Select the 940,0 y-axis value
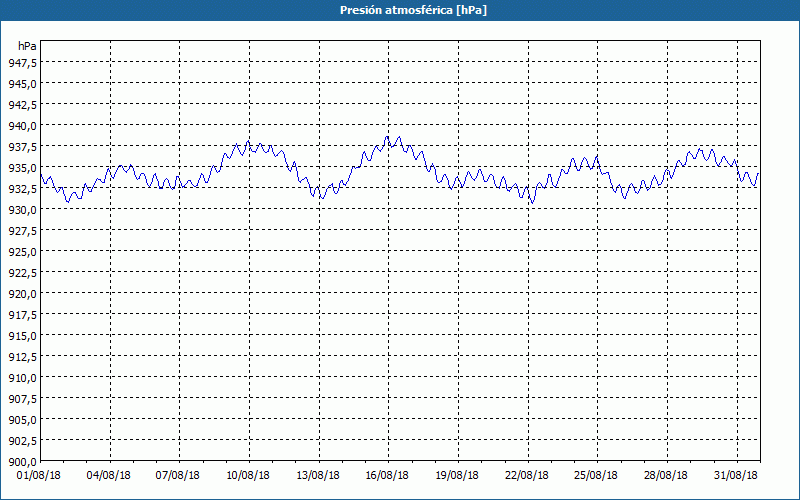The height and width of the screenshot is (500, 800). coord(22,126)
